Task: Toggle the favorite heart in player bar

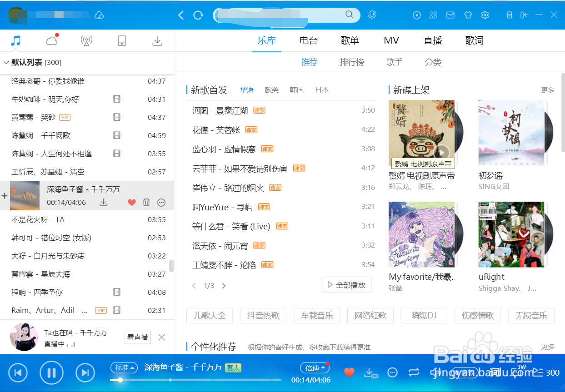Action: tap(349, 372)
